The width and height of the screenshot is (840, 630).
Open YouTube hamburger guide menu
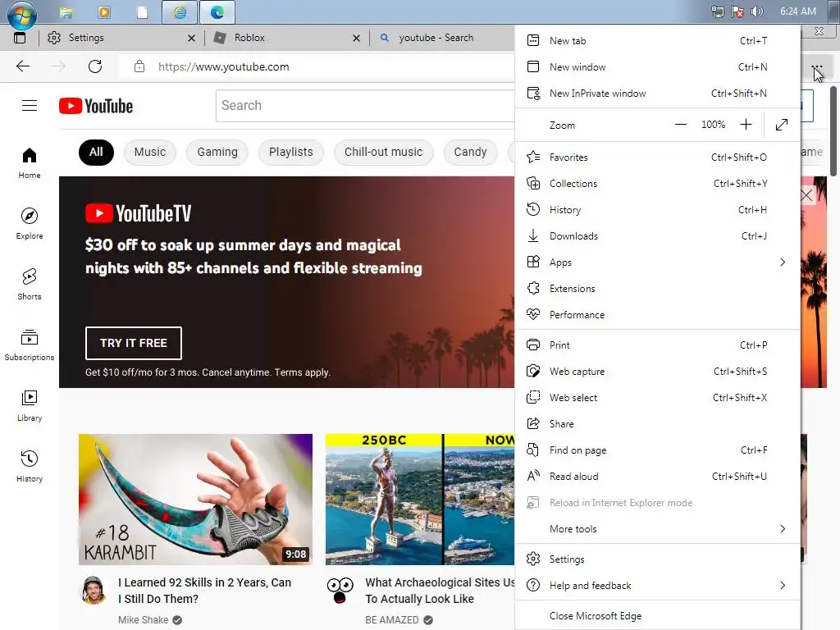coord(30,106)
